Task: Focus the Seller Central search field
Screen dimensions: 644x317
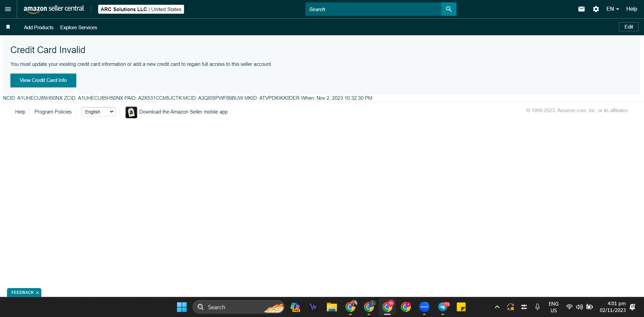Action: pyautogui.click(x=373, y=9)
